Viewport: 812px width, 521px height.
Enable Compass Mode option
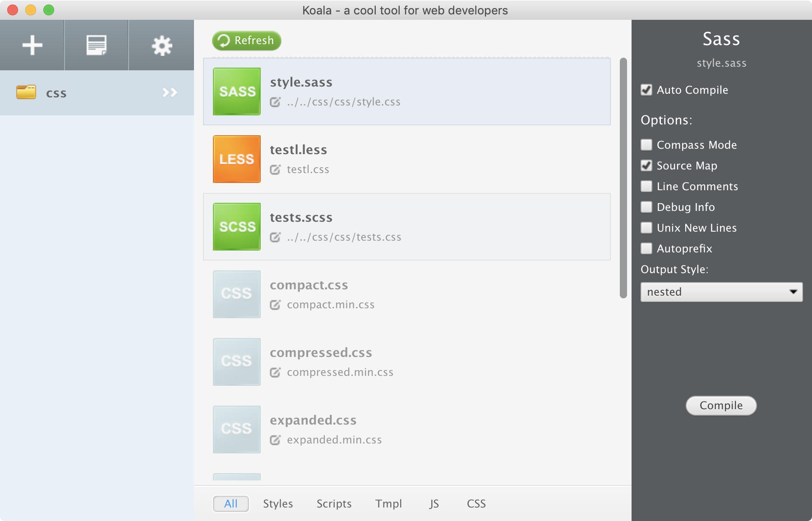(x=646, y=145)
